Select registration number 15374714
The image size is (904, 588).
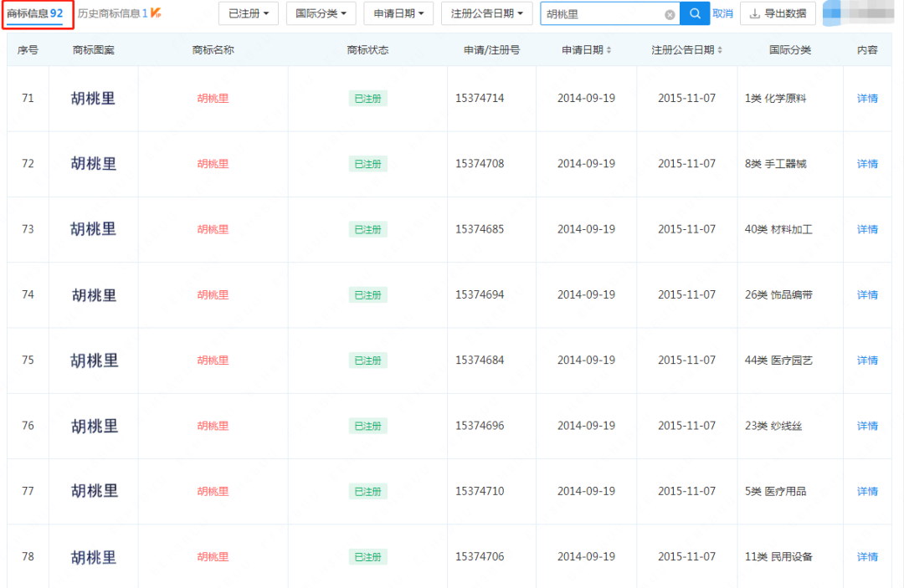tap(480, 99)
